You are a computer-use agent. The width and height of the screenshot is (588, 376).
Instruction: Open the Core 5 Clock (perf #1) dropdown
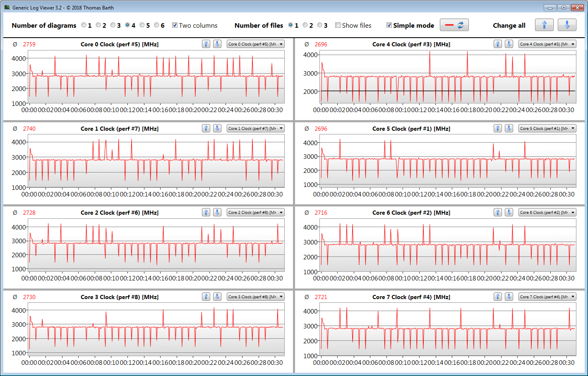point(547,128)
